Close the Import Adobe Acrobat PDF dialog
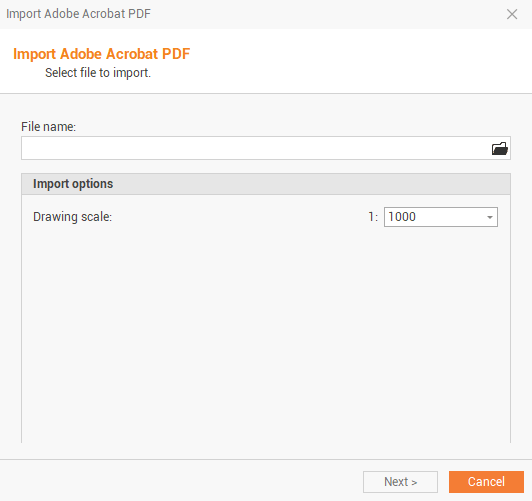 (x=512, y=14)
